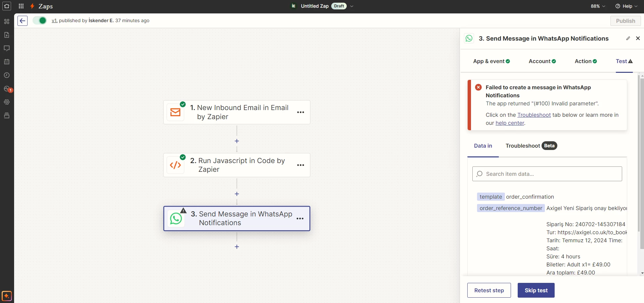
Task: Select step 2 Run Javascript card
Action: coord(237,165)
